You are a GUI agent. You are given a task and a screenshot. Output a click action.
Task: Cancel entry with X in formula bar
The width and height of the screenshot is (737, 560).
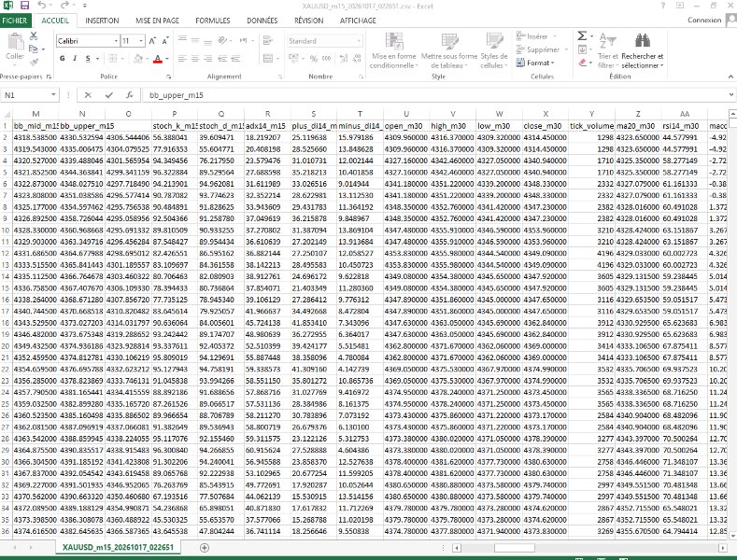tap(88, 95)
